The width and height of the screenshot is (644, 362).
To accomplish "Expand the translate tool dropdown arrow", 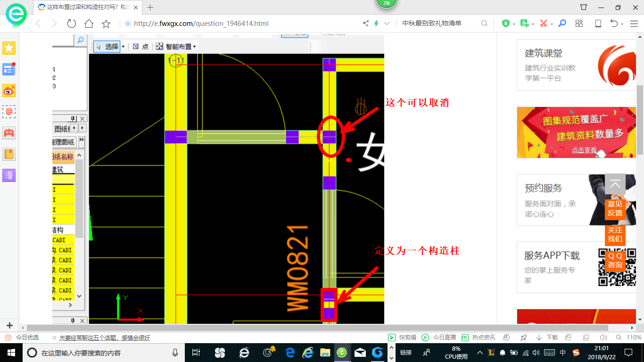I will 533,24.
